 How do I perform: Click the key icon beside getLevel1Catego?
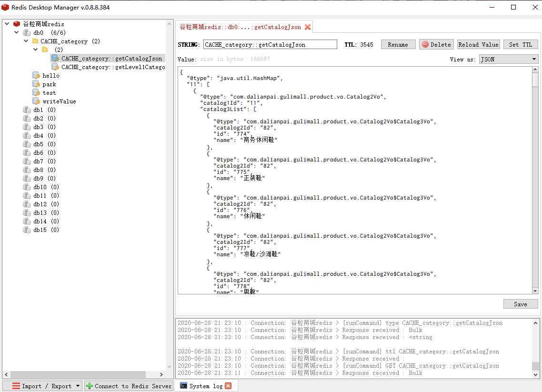55,67
